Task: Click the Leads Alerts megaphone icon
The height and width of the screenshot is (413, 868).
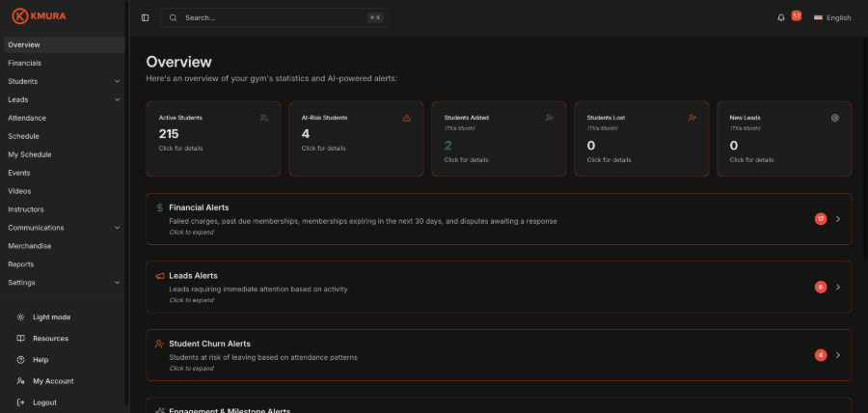Action: click(x=160, y=276)
